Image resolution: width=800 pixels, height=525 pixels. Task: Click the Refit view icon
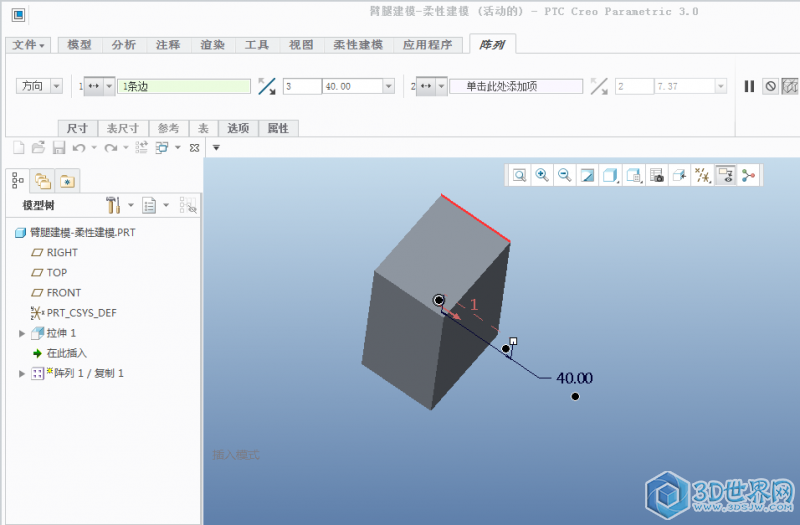coord(519,176)
